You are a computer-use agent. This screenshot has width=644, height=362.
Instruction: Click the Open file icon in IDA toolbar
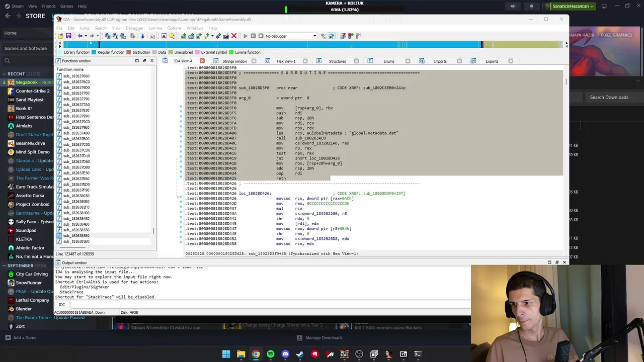pyautogui.click(x=60, y=36)
